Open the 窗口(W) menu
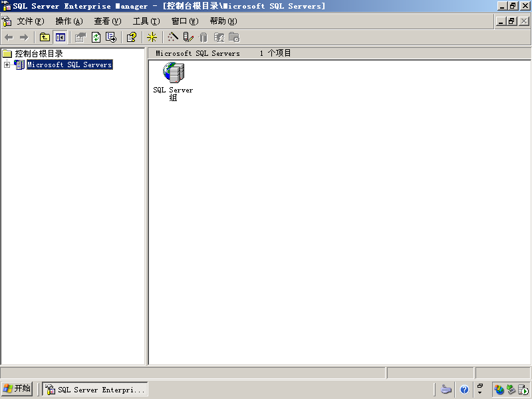This screenshot has width=532, height=399. 185,21
